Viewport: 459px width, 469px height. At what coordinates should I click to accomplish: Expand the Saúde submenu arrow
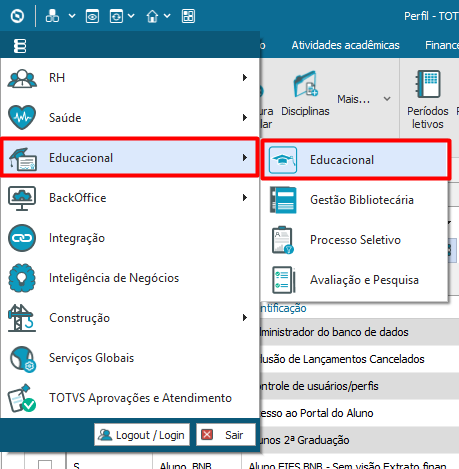point(245,117)
